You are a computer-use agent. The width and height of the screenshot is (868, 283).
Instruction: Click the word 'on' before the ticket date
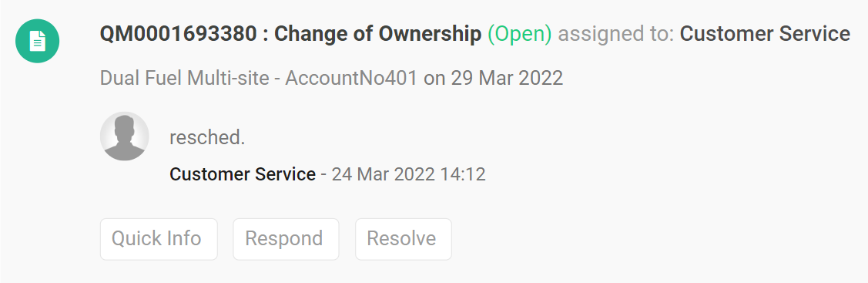(x=434, y=79)
